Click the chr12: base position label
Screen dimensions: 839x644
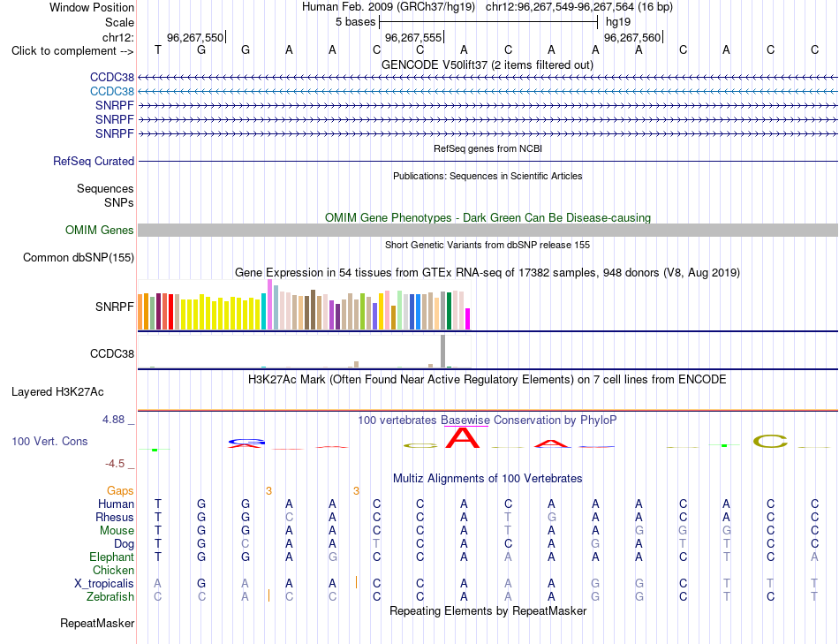click(x=118, y=37)
